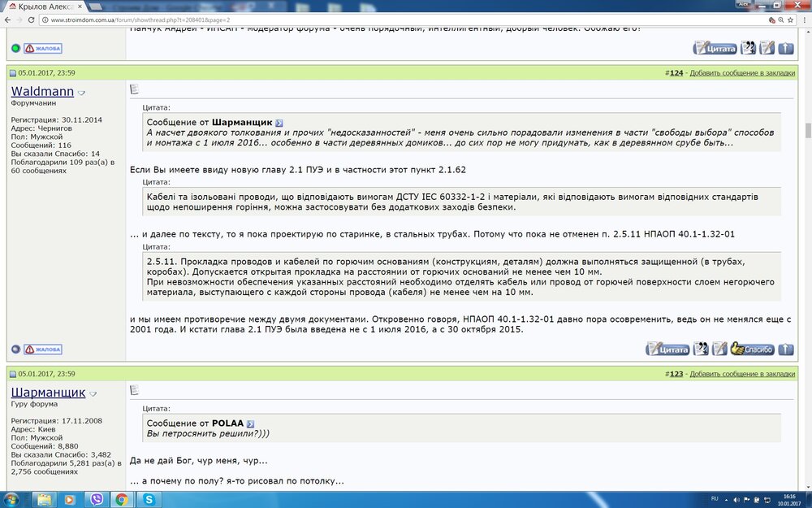
Task: Open Windows Start menu
Action: click(x=11, y=499)
